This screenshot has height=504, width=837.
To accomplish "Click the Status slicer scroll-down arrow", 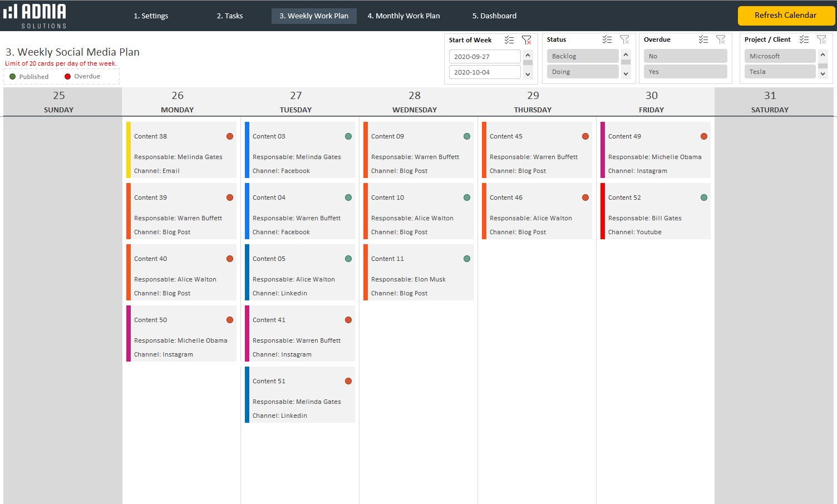I will click(626, 73).
